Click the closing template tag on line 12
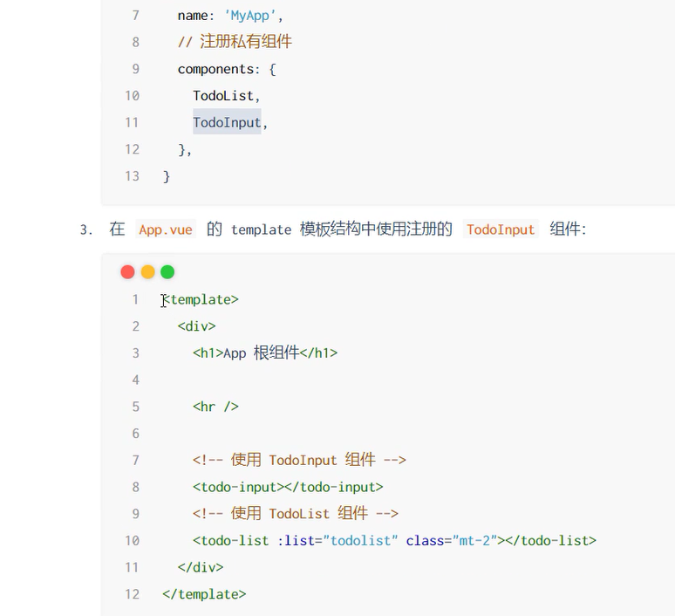This screenshot has width=675, height=616. [x=204, y=594]
